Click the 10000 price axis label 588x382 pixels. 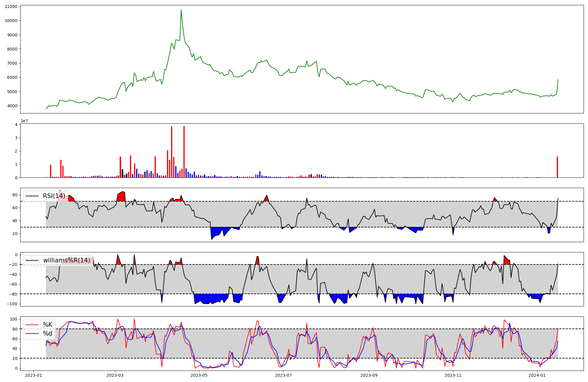11,21
